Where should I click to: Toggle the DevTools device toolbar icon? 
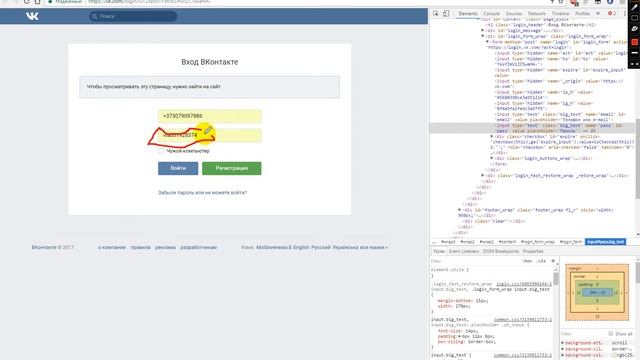446,13
